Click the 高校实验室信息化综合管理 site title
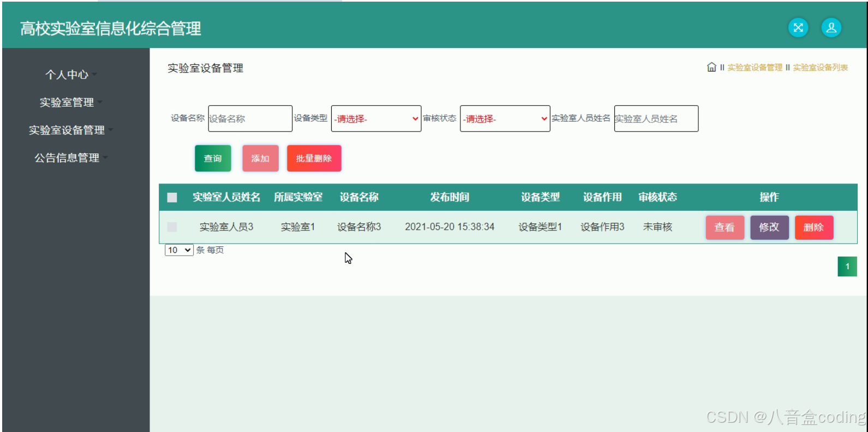 pos(111,28)
